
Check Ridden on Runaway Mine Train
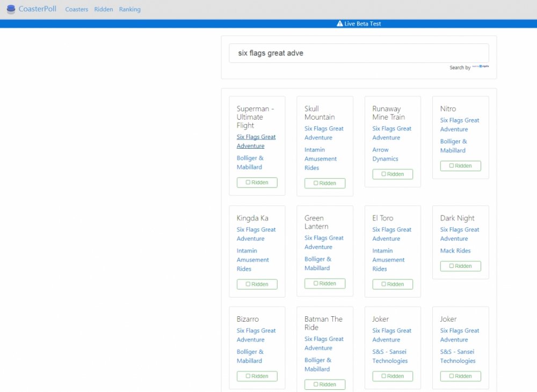393,174
